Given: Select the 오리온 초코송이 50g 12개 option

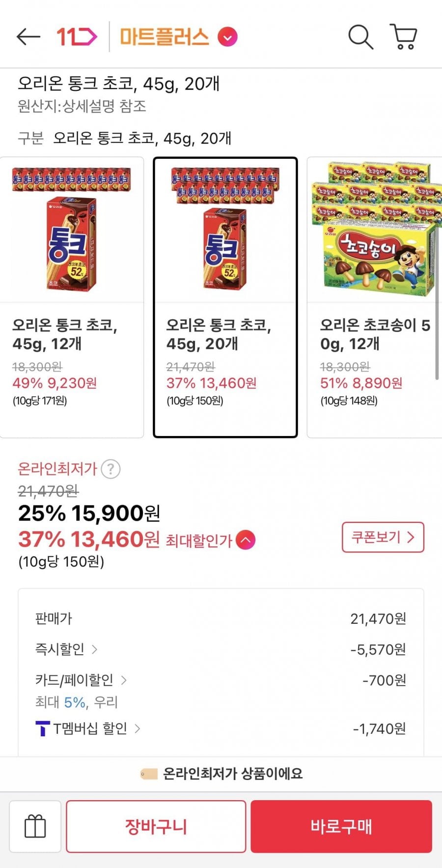Looking at the screenshot, I should (x=374, y=297).
